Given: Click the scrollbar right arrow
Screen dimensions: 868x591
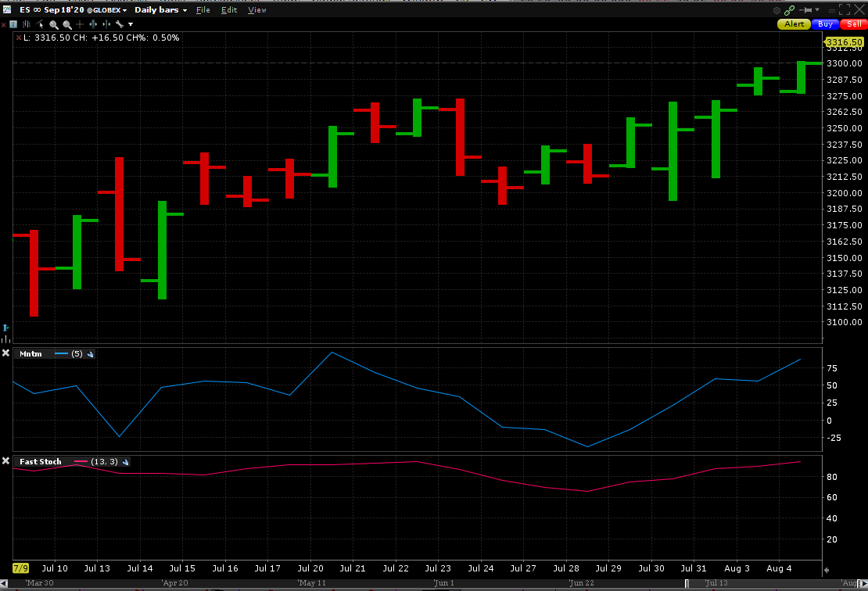Looking at the screenshot, I should tap(863, 583).
